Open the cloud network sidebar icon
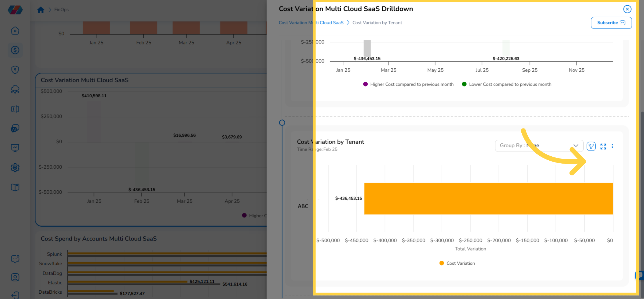644x299 pixels. pos(15,89)
